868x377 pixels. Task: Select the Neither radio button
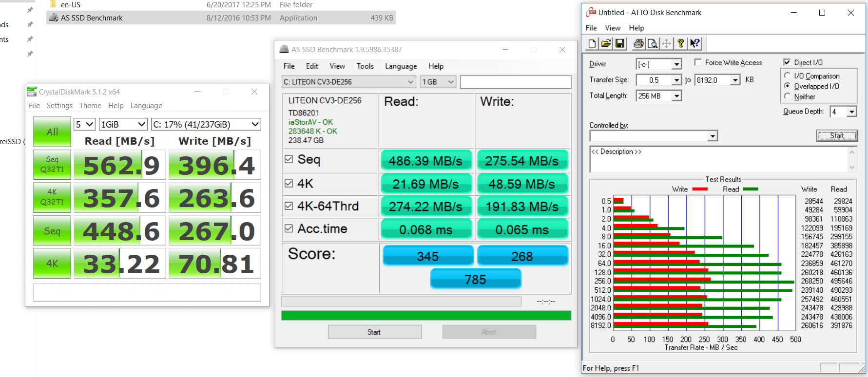pyautogui.click(x=787, y=96)
